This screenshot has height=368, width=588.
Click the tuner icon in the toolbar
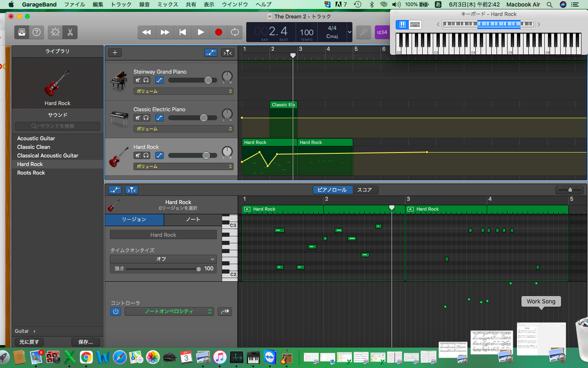point(363,32)
